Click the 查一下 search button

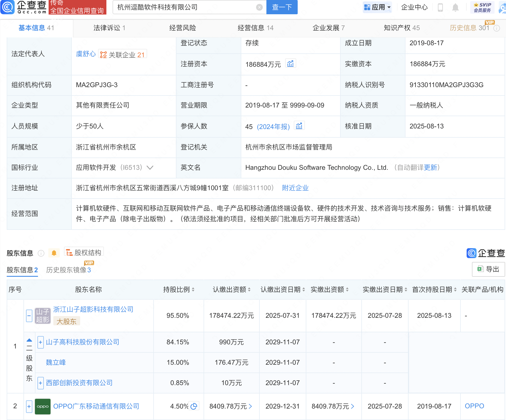[x=282, y=8]
